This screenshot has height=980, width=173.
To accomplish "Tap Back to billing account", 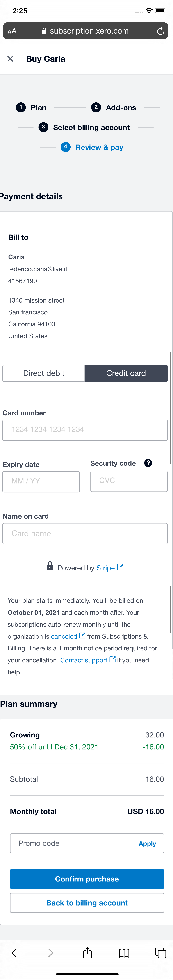I will tap(87, 902).
